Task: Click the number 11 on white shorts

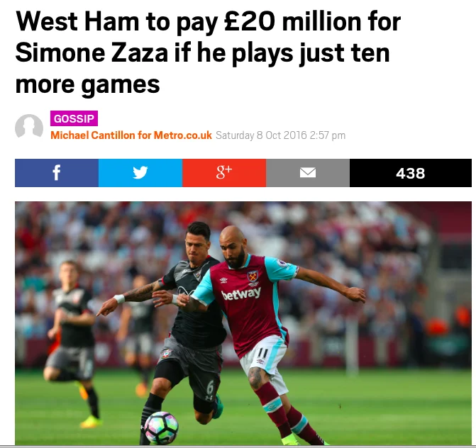Action: (x=262, y=353)
